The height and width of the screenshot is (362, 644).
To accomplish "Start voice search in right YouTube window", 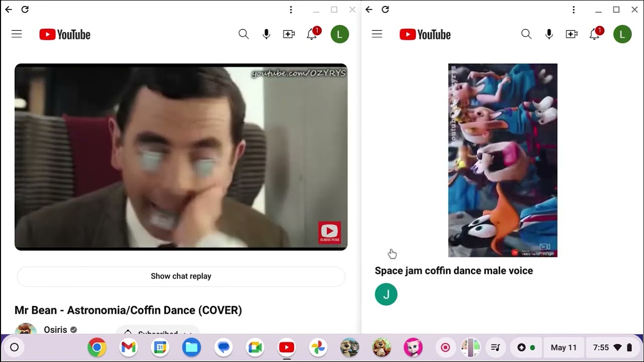I will click(x=549, y=34).
